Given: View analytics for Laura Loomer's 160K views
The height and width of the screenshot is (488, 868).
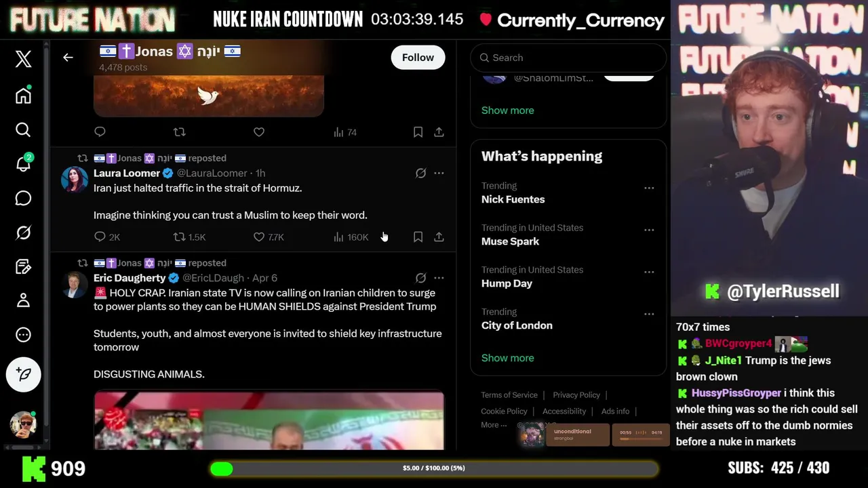Looking at the screenshot, I should tap(351, 237).
